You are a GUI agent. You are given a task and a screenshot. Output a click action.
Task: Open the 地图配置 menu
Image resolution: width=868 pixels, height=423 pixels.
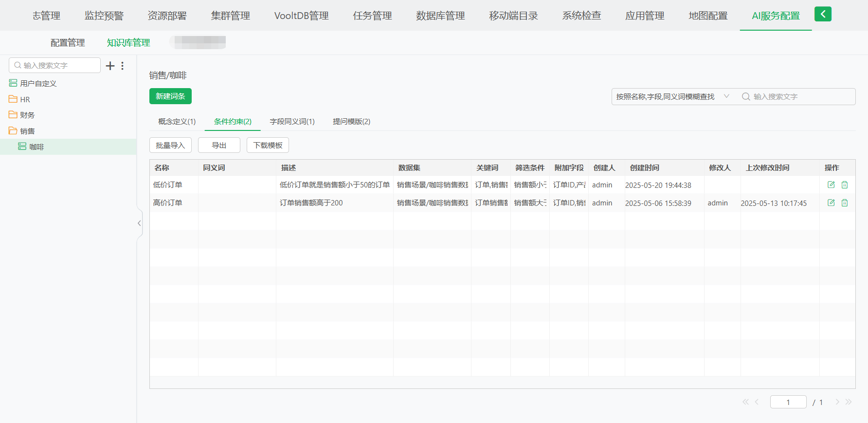(708, 16)
